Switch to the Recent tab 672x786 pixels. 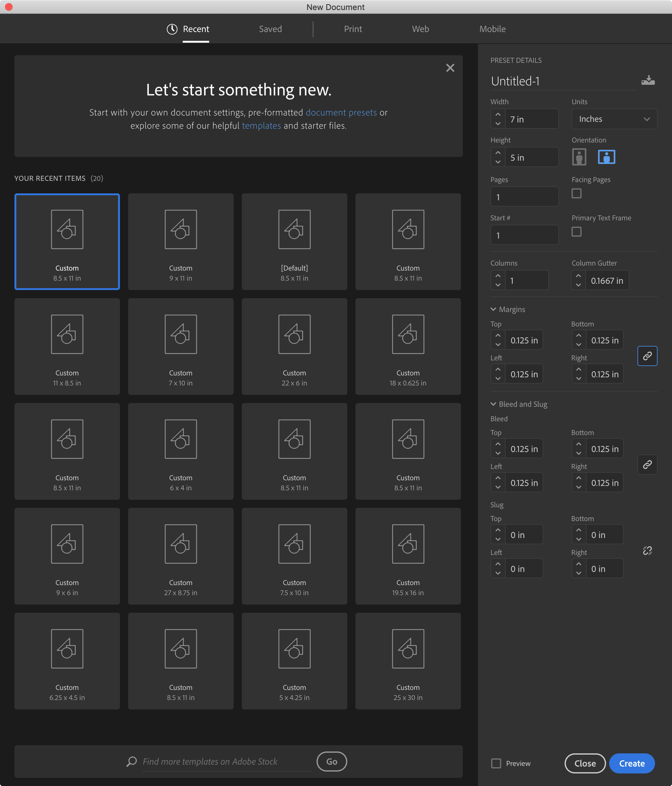tap(196, 29)
